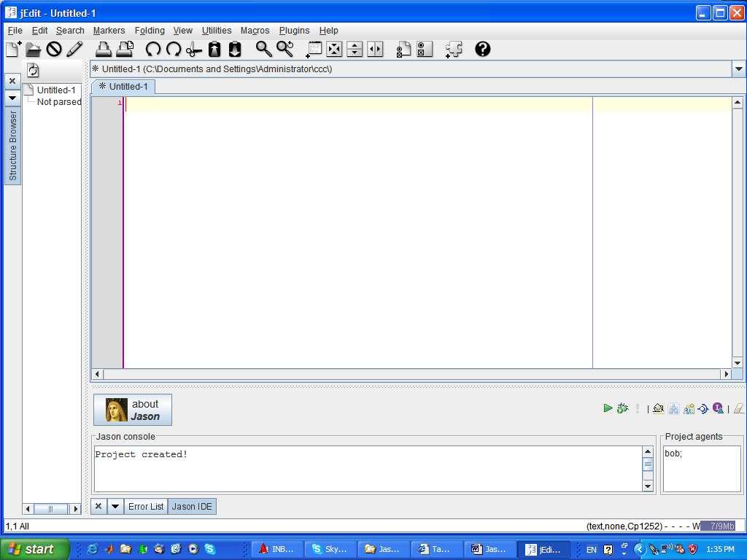This screenshot has height=560, width=747.
Task: Click the purple 'I' Jason toolbar icon
Action: click(x=718, y=408)
